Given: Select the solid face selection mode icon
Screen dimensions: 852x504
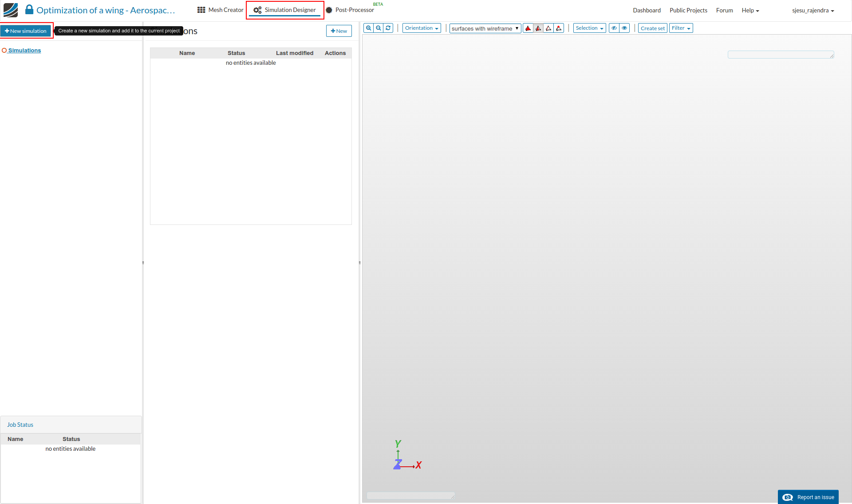Looking at the screenshot, I should point(528,28).
